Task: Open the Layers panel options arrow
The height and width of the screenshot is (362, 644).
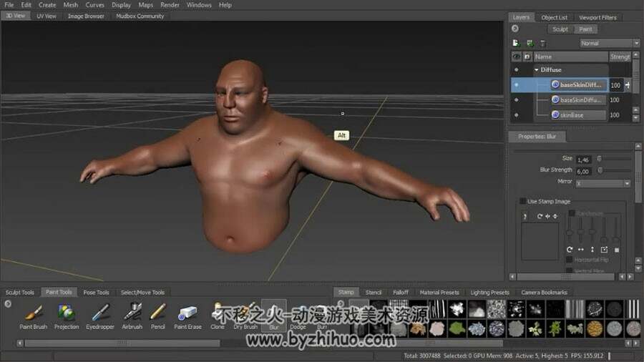Action: pyautogui.click(x=515, y=29)
